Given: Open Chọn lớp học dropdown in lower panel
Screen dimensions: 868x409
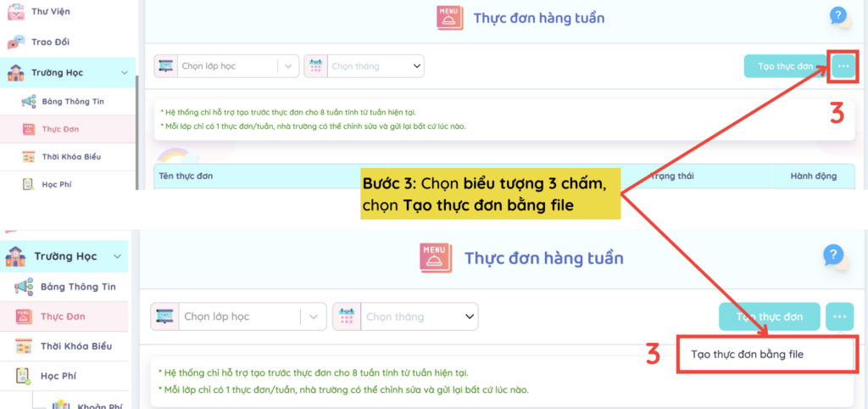Looking at the screenshot, I should pos(237,317).
